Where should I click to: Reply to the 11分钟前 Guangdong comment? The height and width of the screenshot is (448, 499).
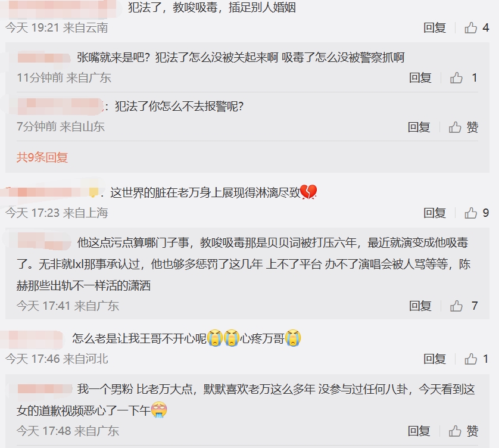(x=420, y=77)
